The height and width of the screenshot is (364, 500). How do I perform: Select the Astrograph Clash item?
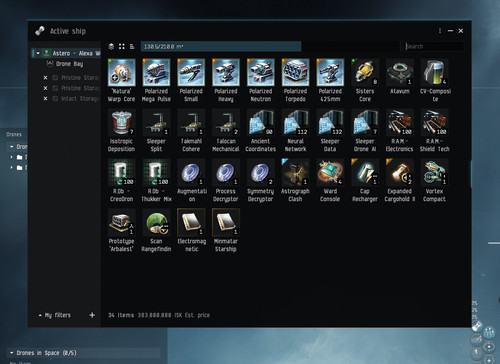(295, 180)
